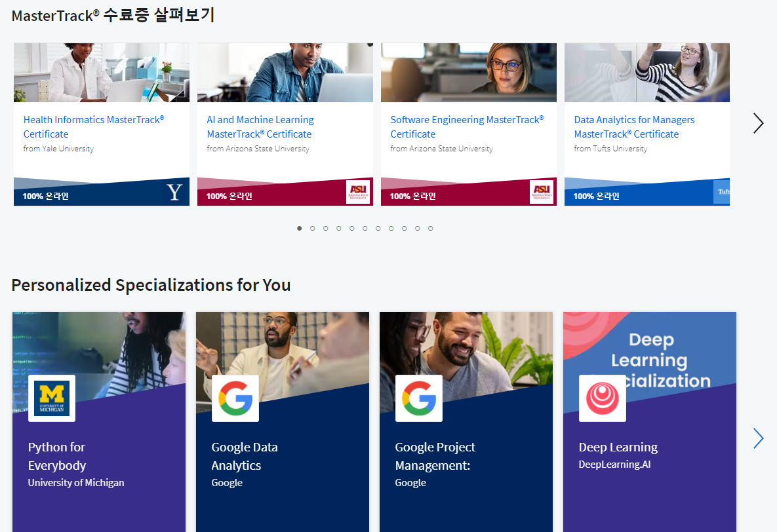Screen dimensions: 777x532
Task: Select the tenth MasterTrack carousel page dot
Action: (417, 229)
